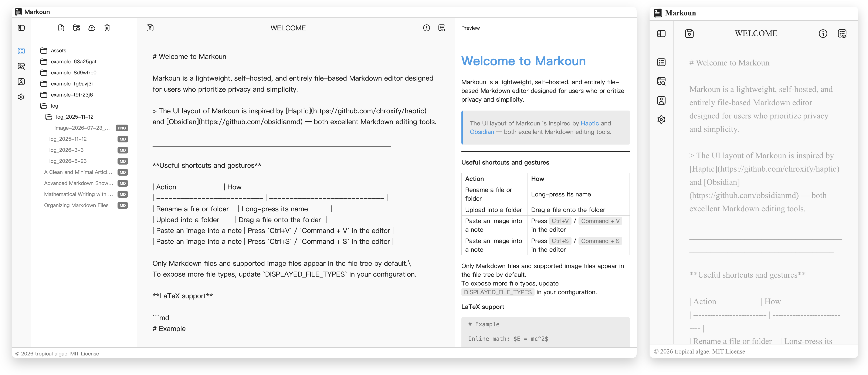868x375 pixels.
Task: Click the Ctrl+V code chip in preview
Action: click(560, 221)
